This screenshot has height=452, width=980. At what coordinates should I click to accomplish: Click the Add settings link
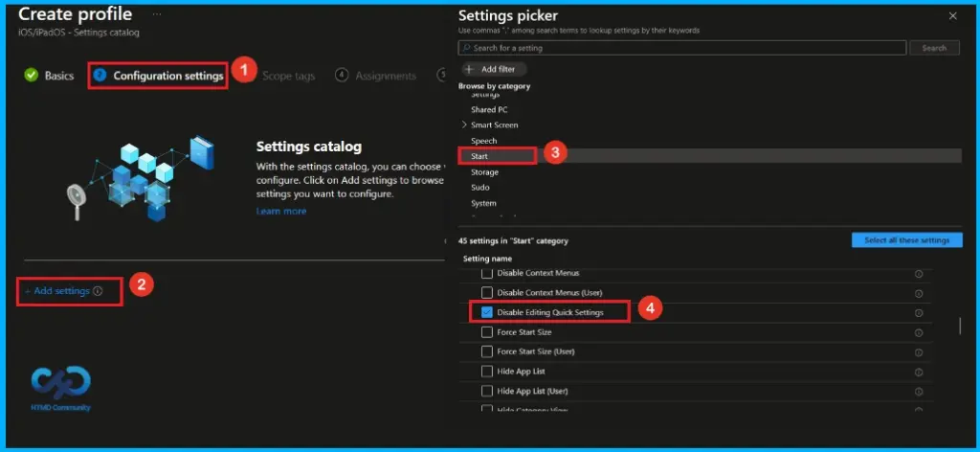tap(56, 291)
